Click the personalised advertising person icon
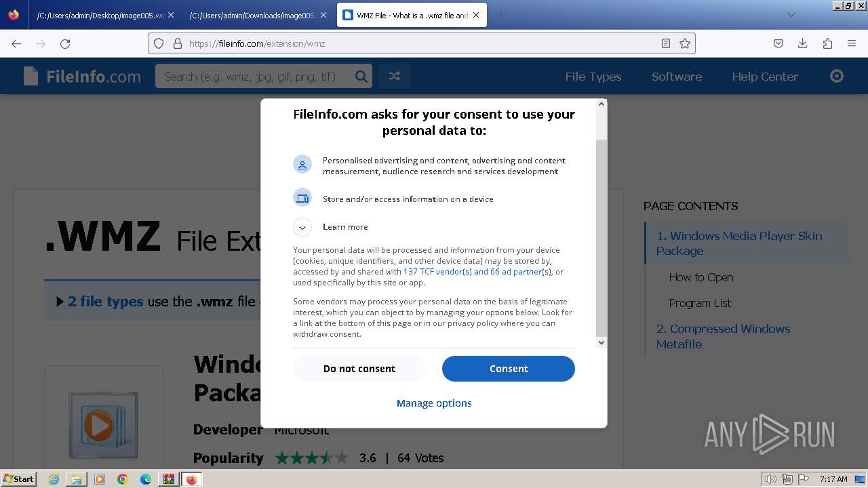The width and height of the screenshot is (868, 488). 302,164
